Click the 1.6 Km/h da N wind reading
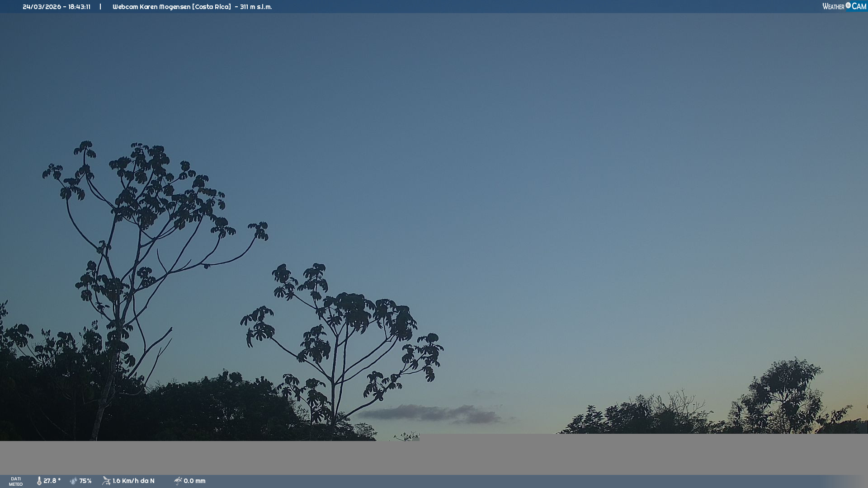Image resolution: width=868 pixels, height=488 pixels. pyautogui.click(x=133, y=481)
